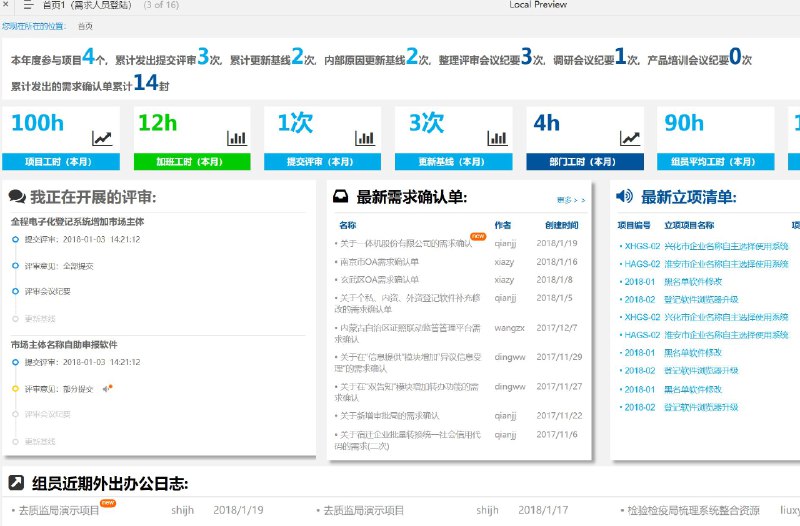Select the 更新基线（本月）label
This screenshot has height=526, width=800.
454,162
